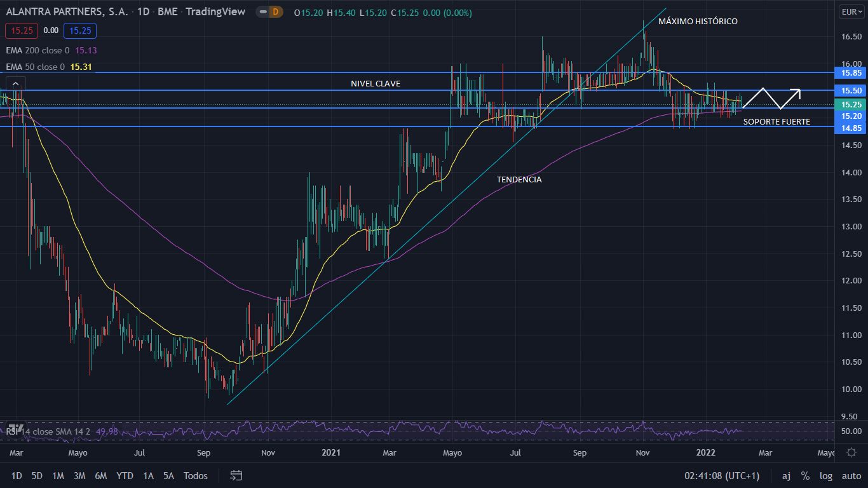This screenshot has width=868, height=488.
Task: Select the 1D time range
Action: tap(17, 475)
